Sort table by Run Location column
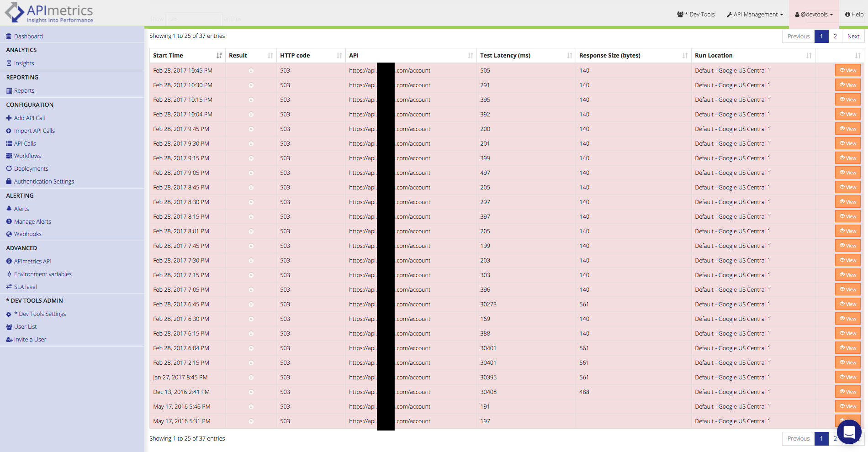The image size is (868, 452). click(753, 55)
